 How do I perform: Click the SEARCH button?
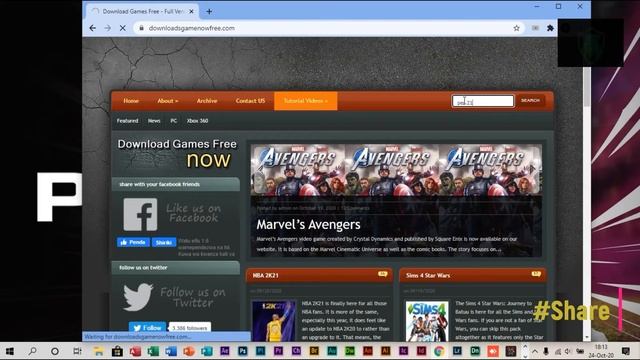[x=531, y=100]
